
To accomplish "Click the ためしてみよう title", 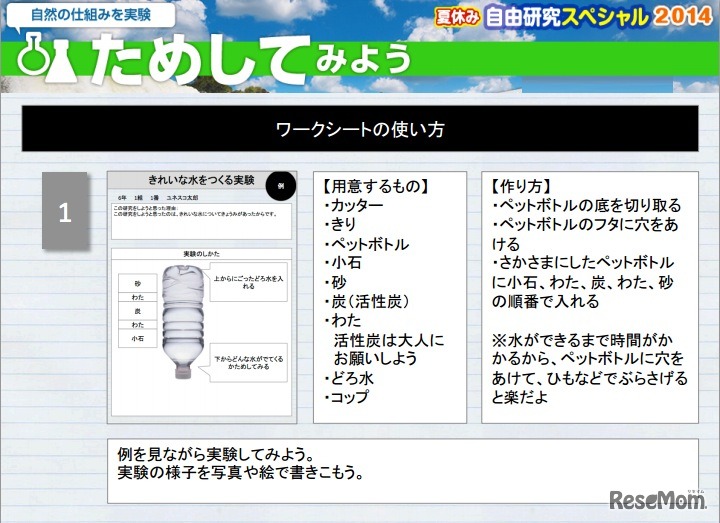I will click(250, 60).
